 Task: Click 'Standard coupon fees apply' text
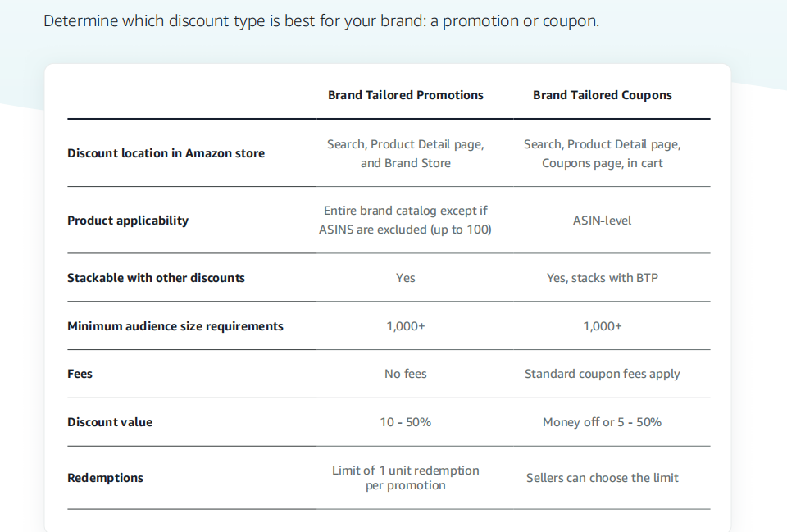click(x=603, y=374)
